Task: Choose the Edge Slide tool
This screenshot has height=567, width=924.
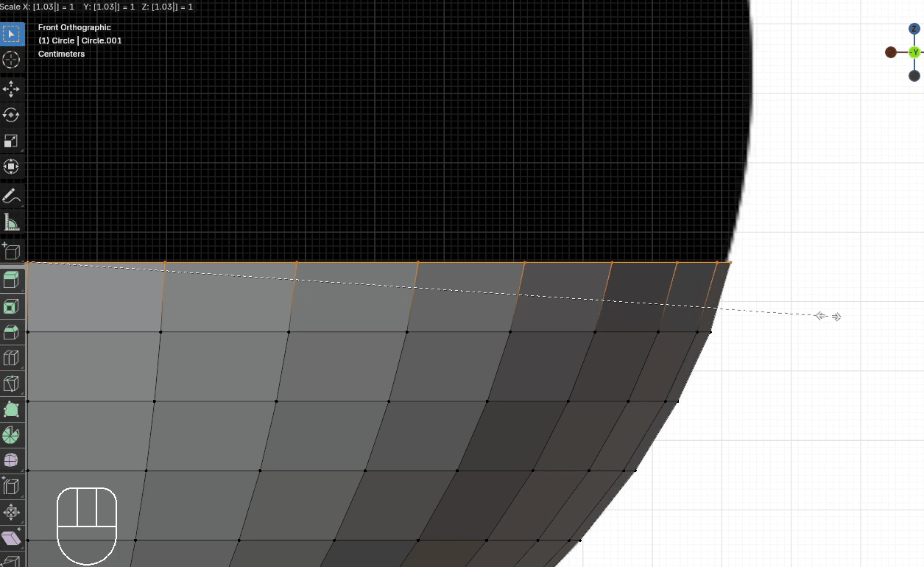Action: click(11, 487)
